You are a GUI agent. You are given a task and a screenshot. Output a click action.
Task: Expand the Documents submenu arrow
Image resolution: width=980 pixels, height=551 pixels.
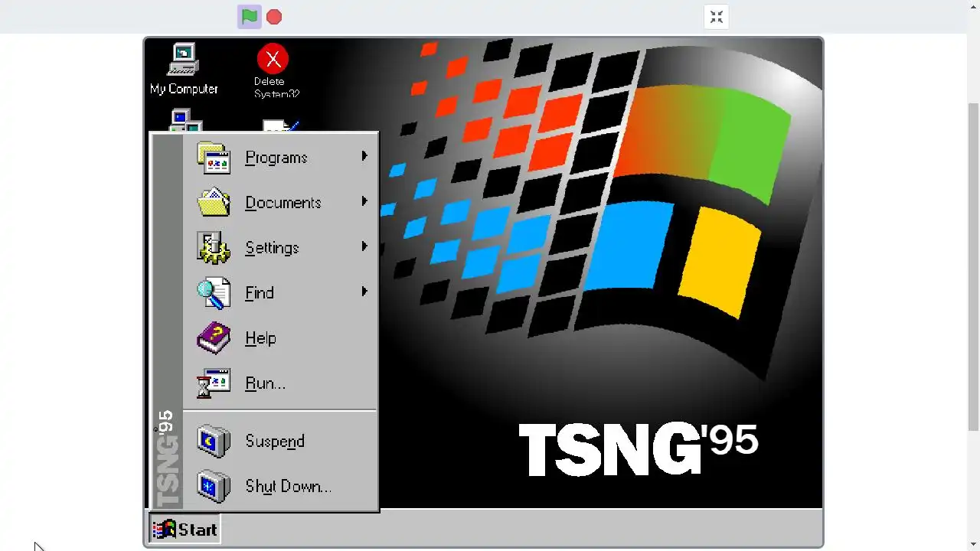[364, 201]
